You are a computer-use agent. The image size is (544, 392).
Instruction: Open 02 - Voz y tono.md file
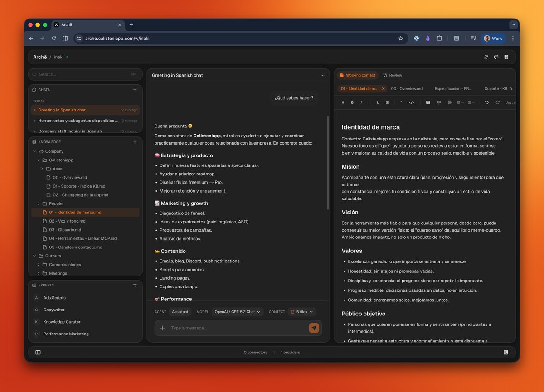[67, 221]
